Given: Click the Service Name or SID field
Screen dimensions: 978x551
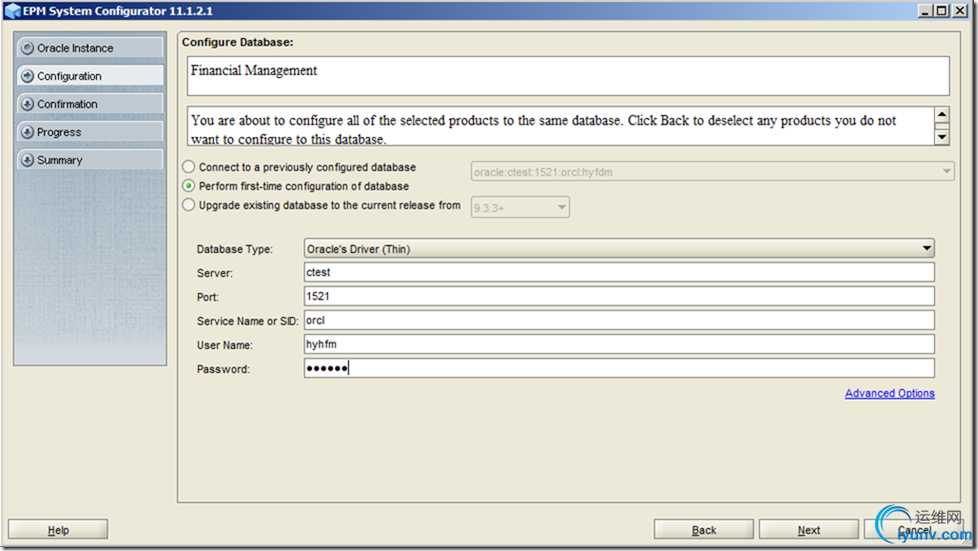Looking at the screenshot, I should tap(619, 320).
